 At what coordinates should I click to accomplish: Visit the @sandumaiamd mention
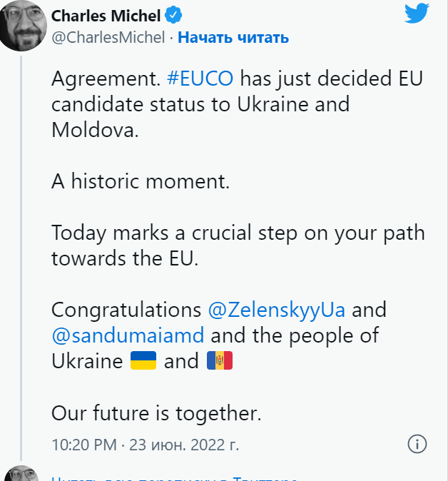(x=129, y=335)
